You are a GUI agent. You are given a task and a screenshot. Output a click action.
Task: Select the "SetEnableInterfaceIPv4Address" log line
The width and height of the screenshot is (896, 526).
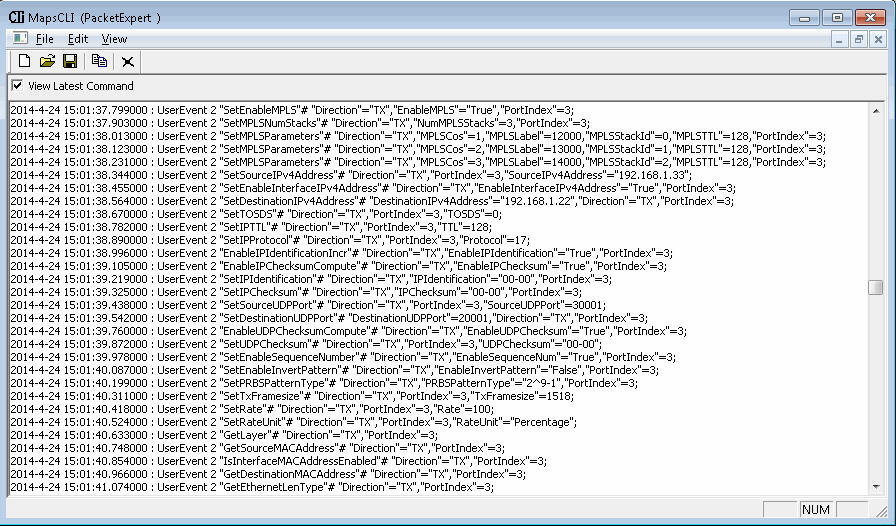coord(373,188)
